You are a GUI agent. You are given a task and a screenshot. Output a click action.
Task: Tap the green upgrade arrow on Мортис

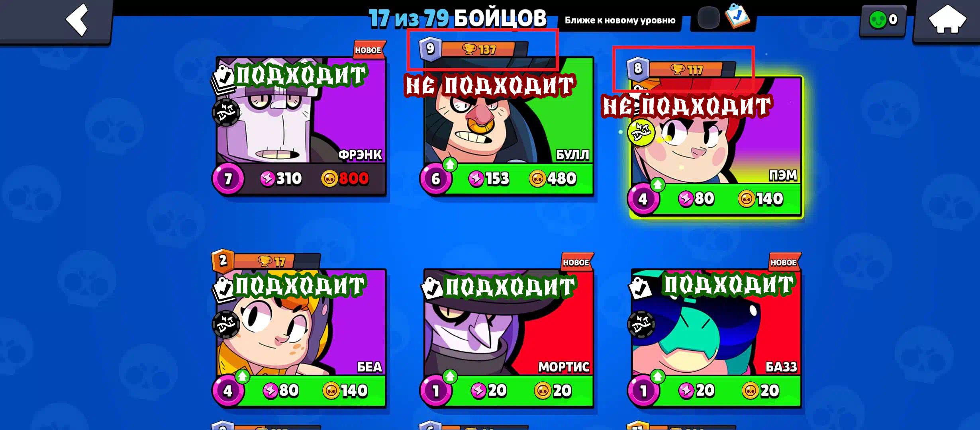point(450,376)
